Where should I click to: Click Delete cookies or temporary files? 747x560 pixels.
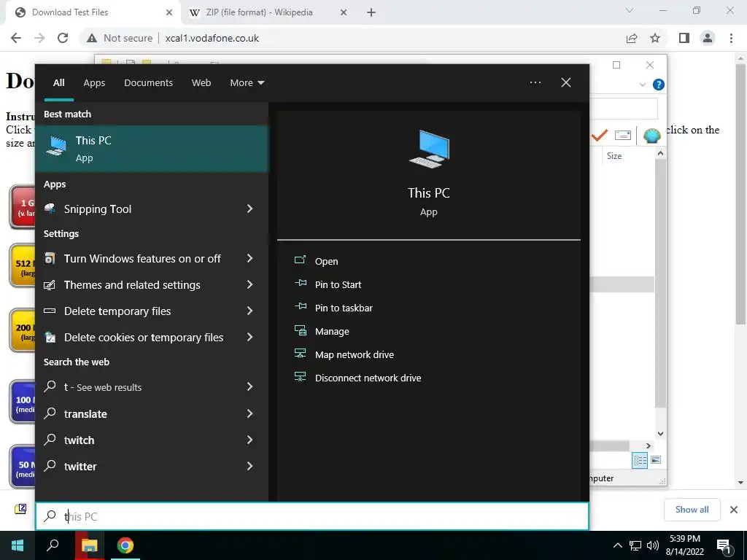144,337
